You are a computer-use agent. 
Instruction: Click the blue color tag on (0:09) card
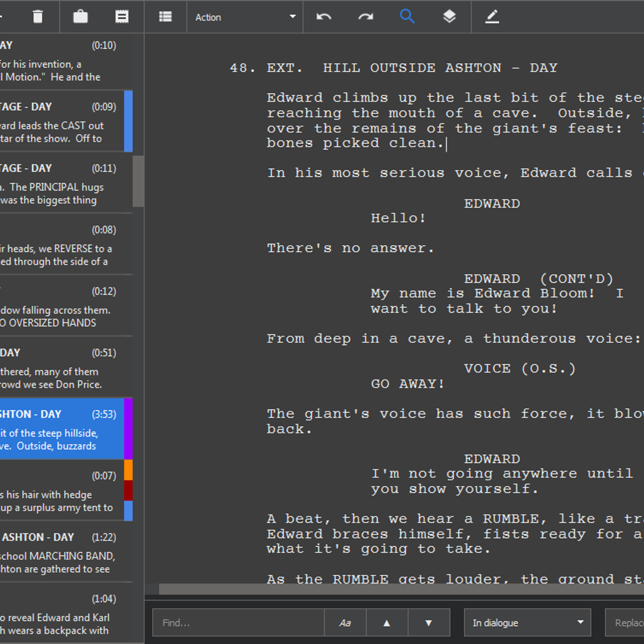128,121
